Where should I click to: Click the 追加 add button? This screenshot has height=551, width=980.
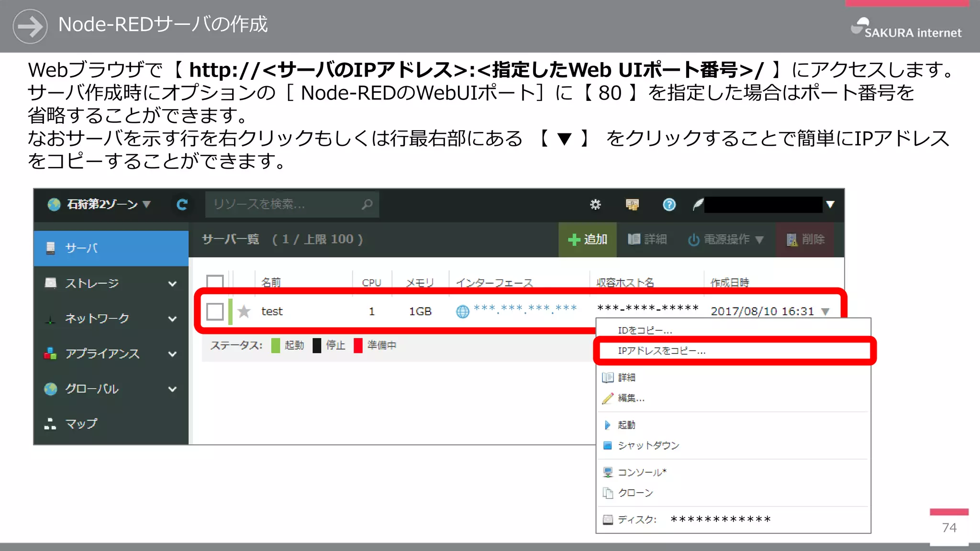pos(588,240)
